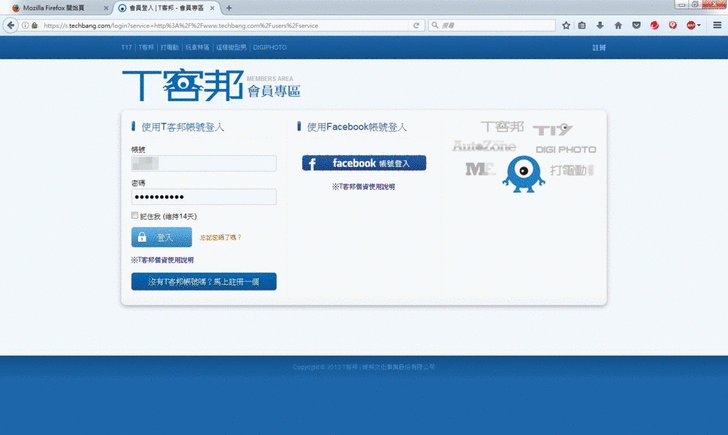Click the large T客邦 會員專區 logo
This screenshot has height=435, width=728.
[212, 85]
